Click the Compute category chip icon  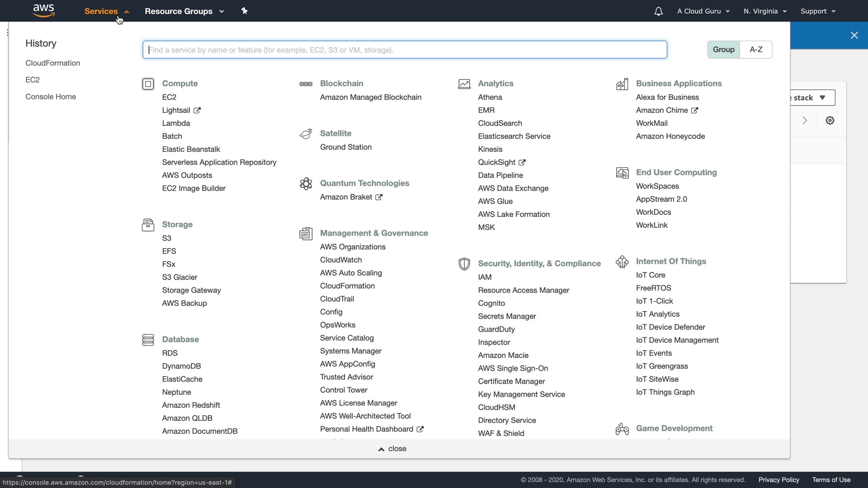[148, 84]
